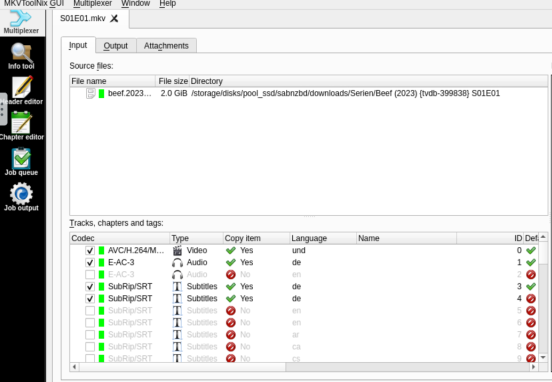The width and height of the screenshot is (552, 382).
Task: Select the Input tab
Action: click(x=78, y=45)
